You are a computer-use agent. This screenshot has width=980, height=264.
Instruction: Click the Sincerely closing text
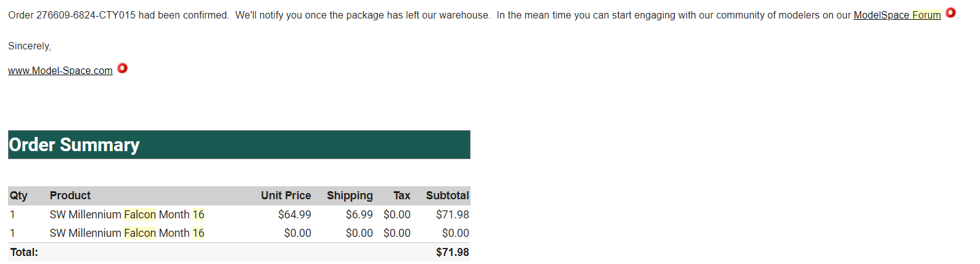tap(30, 46)
